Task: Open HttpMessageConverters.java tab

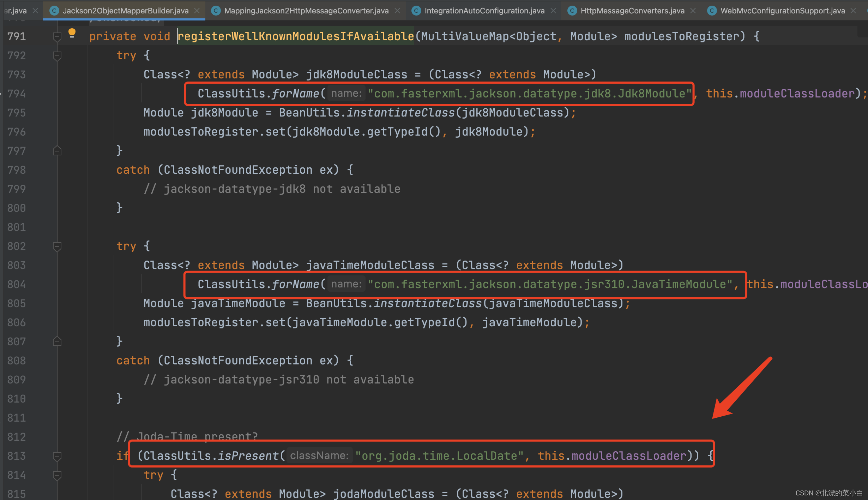Action: pyautogui.click(x=632, y=11)
